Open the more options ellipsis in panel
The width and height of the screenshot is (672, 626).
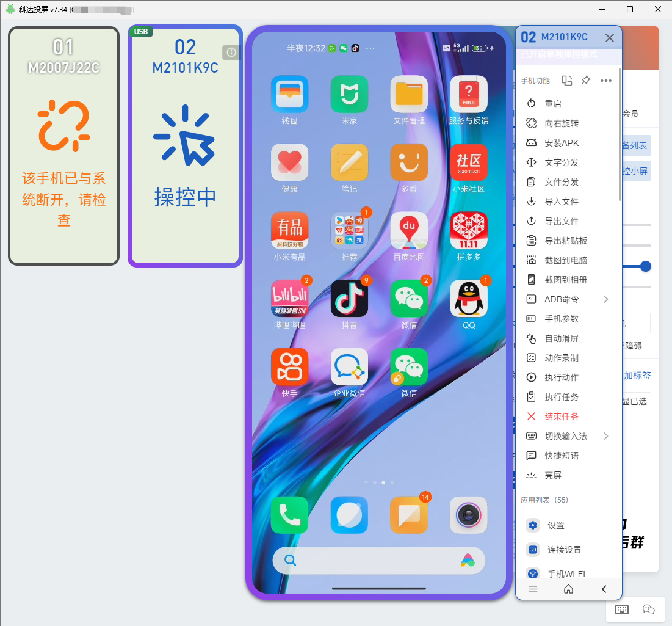(x=606, y=81)
